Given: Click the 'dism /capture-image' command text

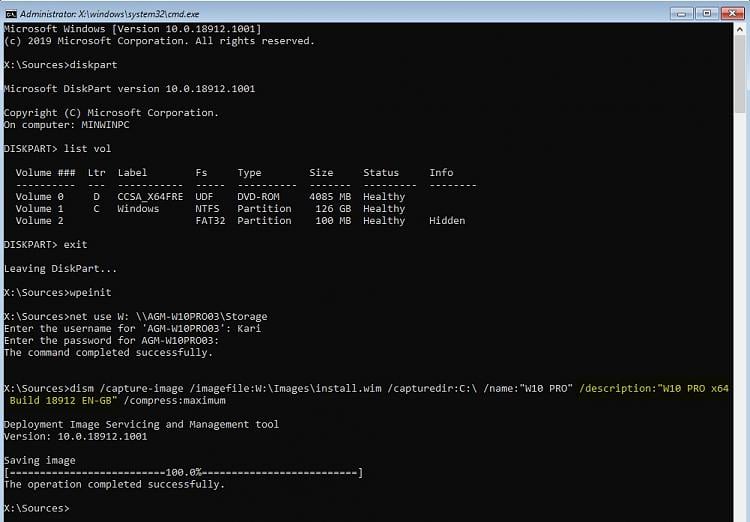Looking at the screenshot, I should (126, 389).
